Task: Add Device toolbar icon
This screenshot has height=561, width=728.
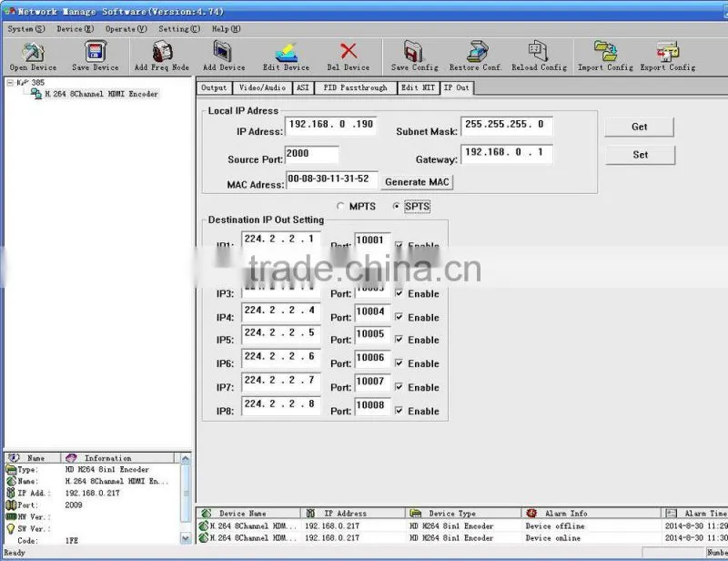Action: (x=224, y=56)
